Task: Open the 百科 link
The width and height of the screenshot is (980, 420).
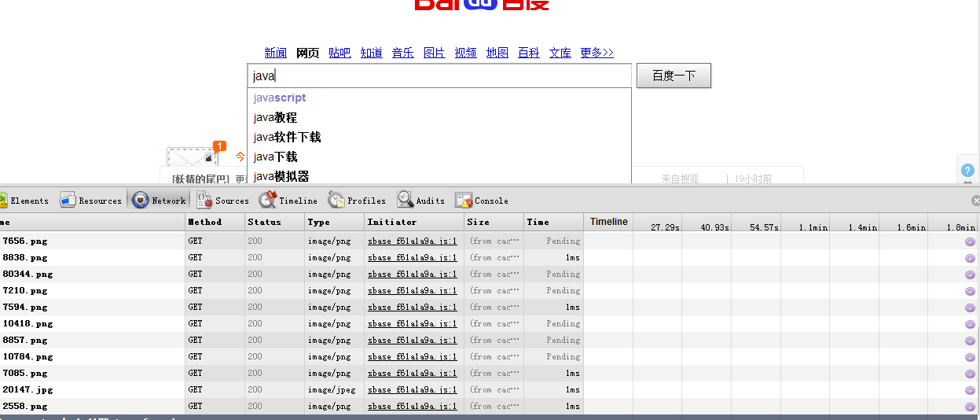Action: 529,53
